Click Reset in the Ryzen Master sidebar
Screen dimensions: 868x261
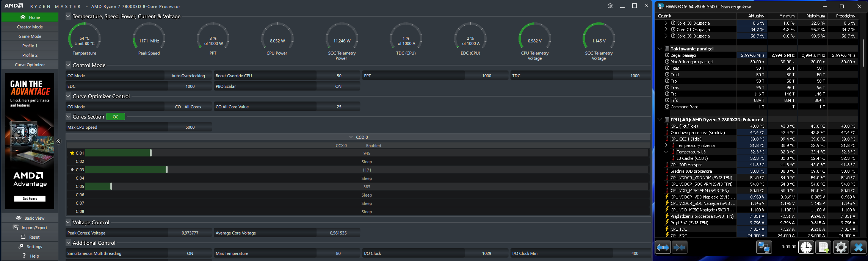click(x=30, y=237)
